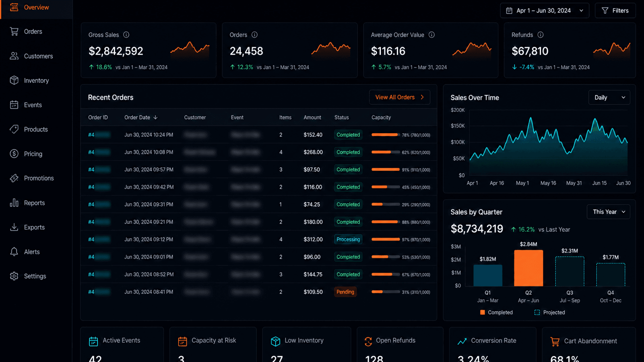Click the Orders shopping cart icon
This screenshot has height=362, width=644.
click(14, 31)
